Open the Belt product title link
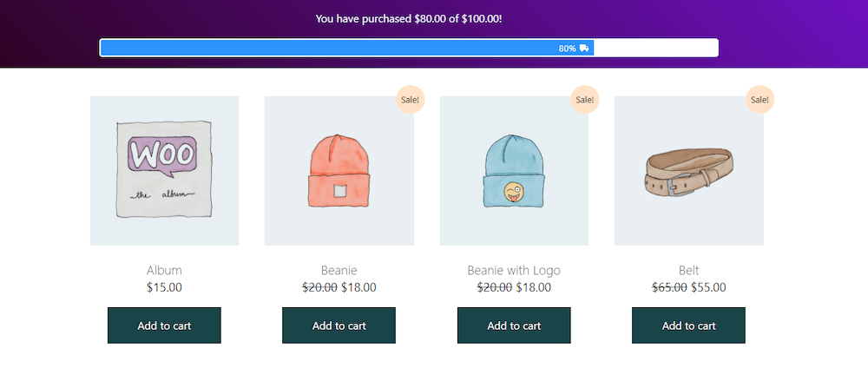The height and width of the screenshot is (368, 868). [689, 271]
